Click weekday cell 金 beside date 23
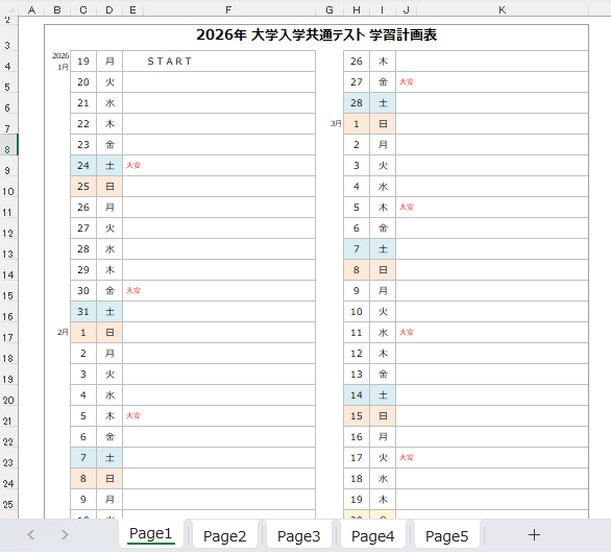This screenshot has width=611, height=553. [109, 145]
